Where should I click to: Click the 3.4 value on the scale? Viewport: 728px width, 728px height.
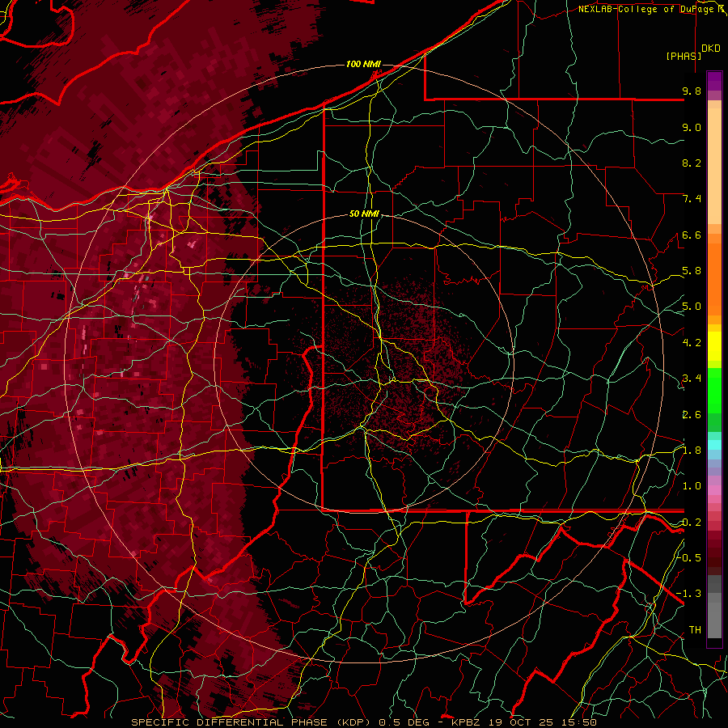tap(692, 379)
